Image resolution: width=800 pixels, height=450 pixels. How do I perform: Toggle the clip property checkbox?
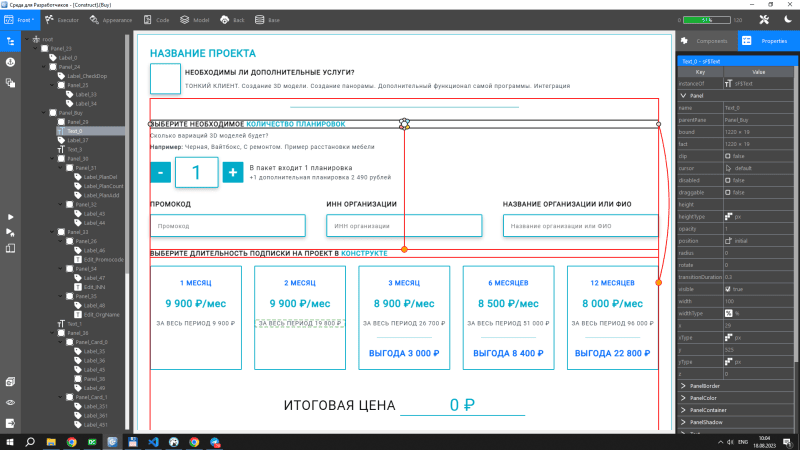[x=726, y=156]
